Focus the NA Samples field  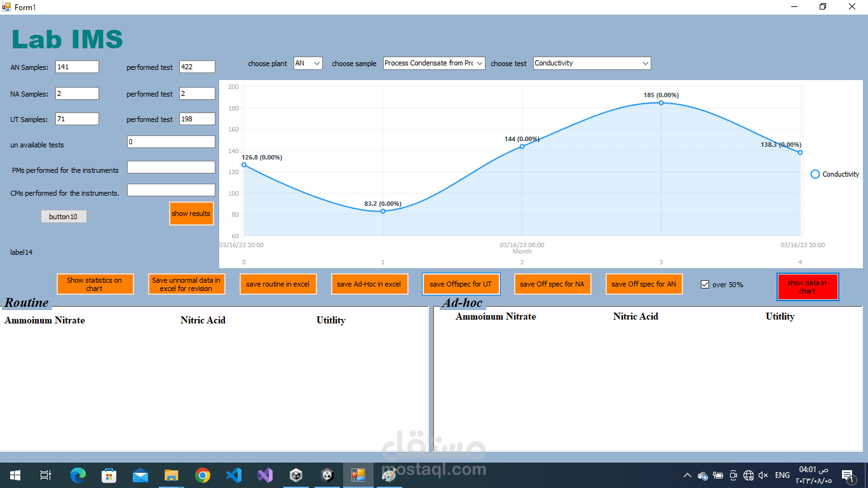[x=78, y=93]
